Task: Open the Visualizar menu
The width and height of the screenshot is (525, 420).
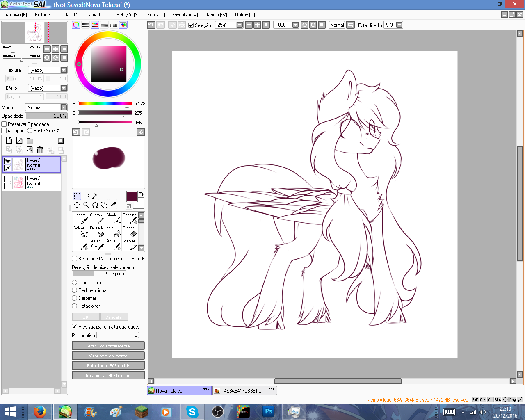Action: click(x=185, y=15)
